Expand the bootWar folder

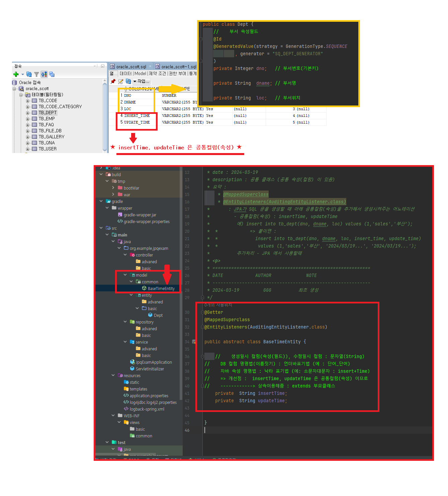(113, 188)
